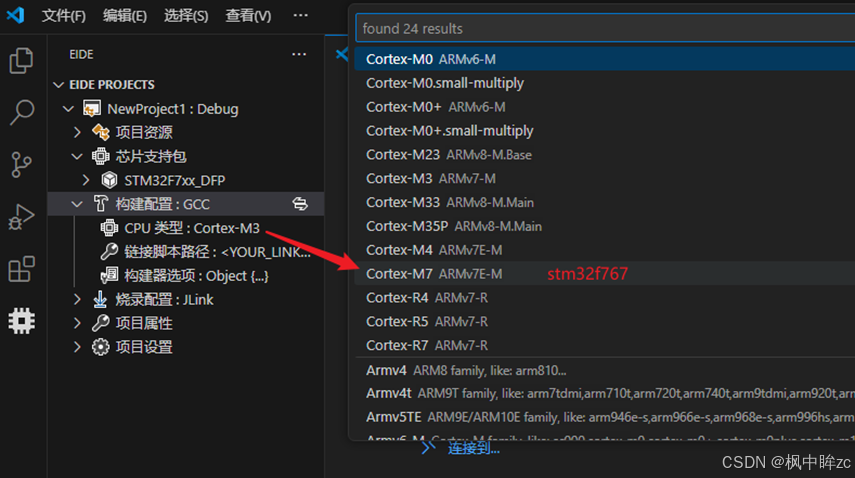Screen dimensions: 855x478
Task: Click 构建器选项 : Object {...} row
Action: (186, 275)
